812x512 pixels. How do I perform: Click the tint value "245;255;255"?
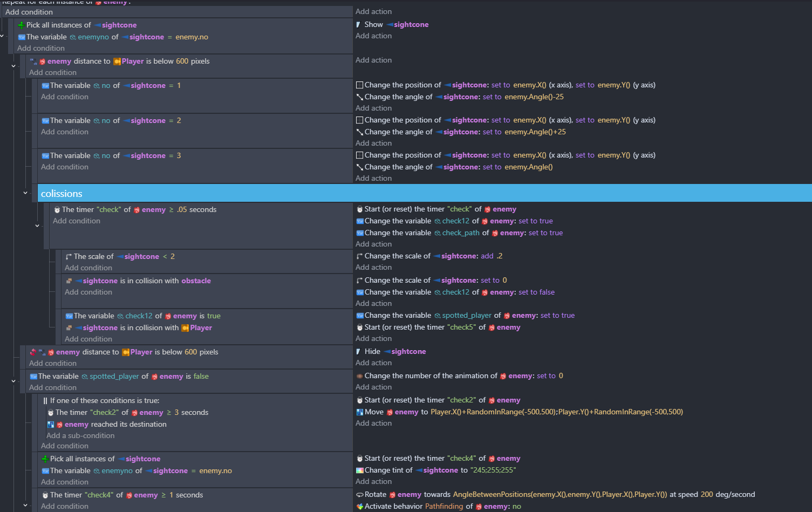tap(493, 470)
